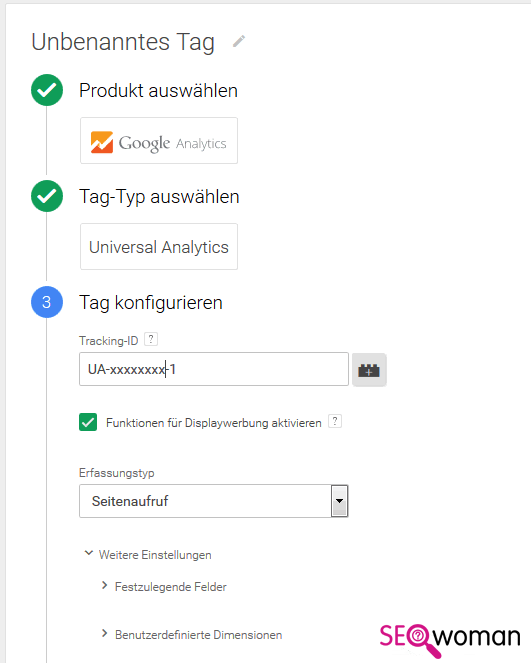Open variable picker next to Tracking-ID field
Screen dimensions: 531x663
(369, 370)
